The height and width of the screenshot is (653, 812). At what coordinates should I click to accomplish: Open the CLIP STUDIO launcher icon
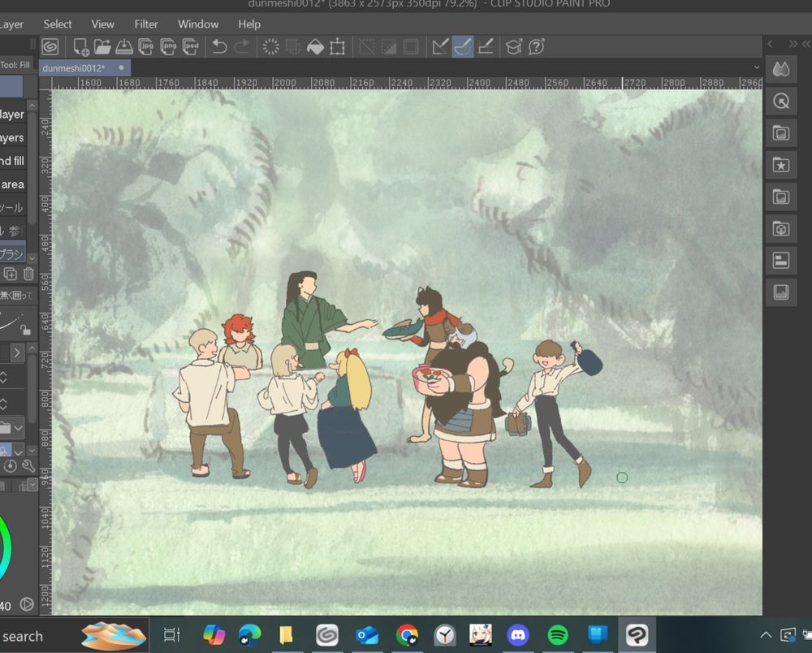pyautogui.click(x=50, y=47)
